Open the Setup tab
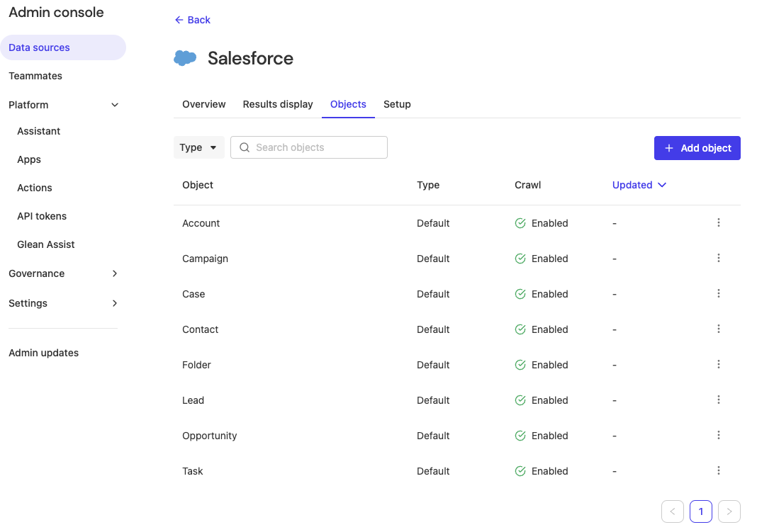This screenshot has height=532, width=757. [x=397, y=104]
